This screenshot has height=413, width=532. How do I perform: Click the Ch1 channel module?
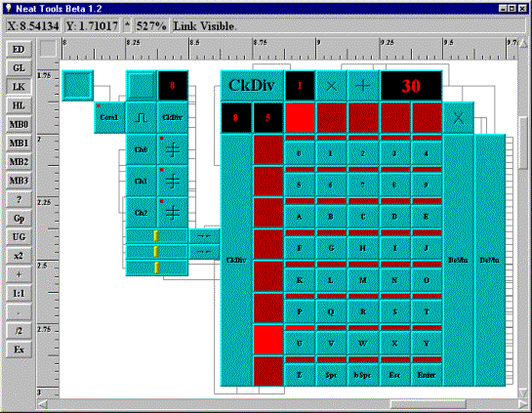pyautogui.click(x=142, y=182)
